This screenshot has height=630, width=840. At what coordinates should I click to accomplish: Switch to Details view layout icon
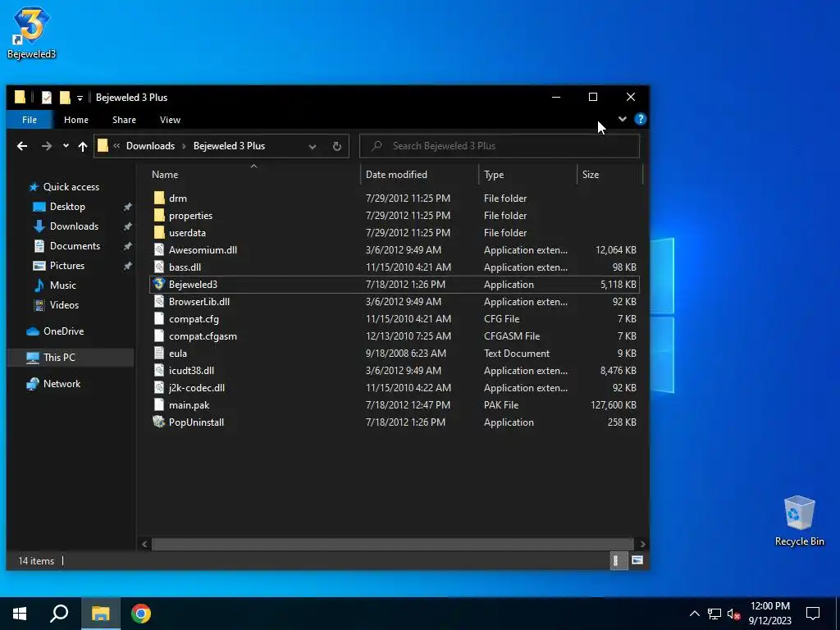tap(619, 560)
